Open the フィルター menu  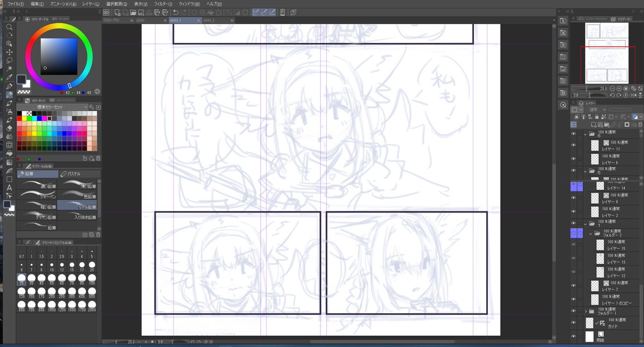click(162, 4)
